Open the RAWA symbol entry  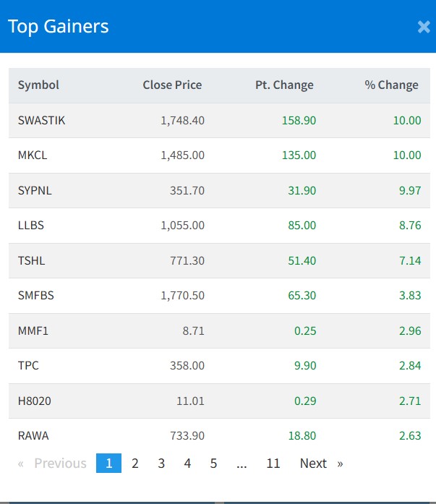point(33,435)
